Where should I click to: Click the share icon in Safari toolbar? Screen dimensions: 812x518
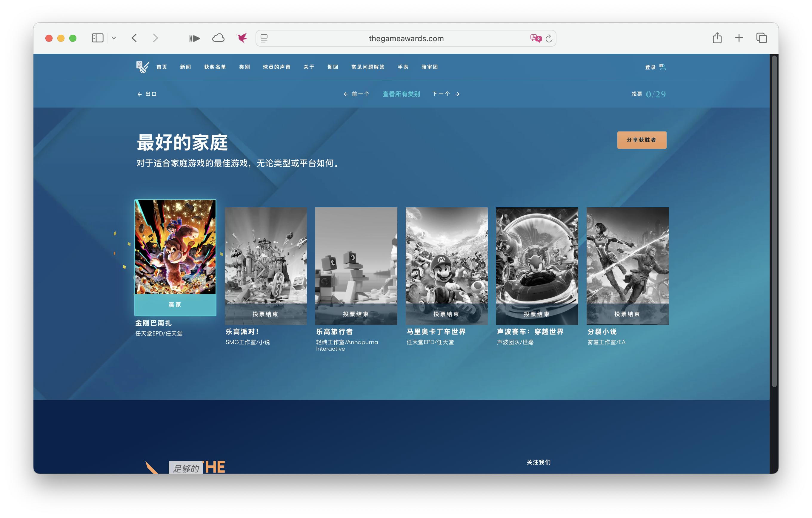[x=717, y=38]
